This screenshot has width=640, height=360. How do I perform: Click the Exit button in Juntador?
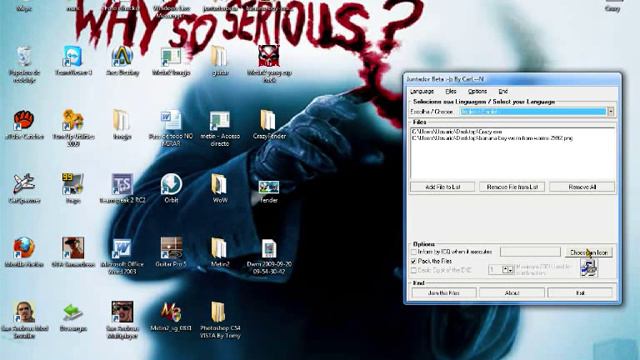580,293
